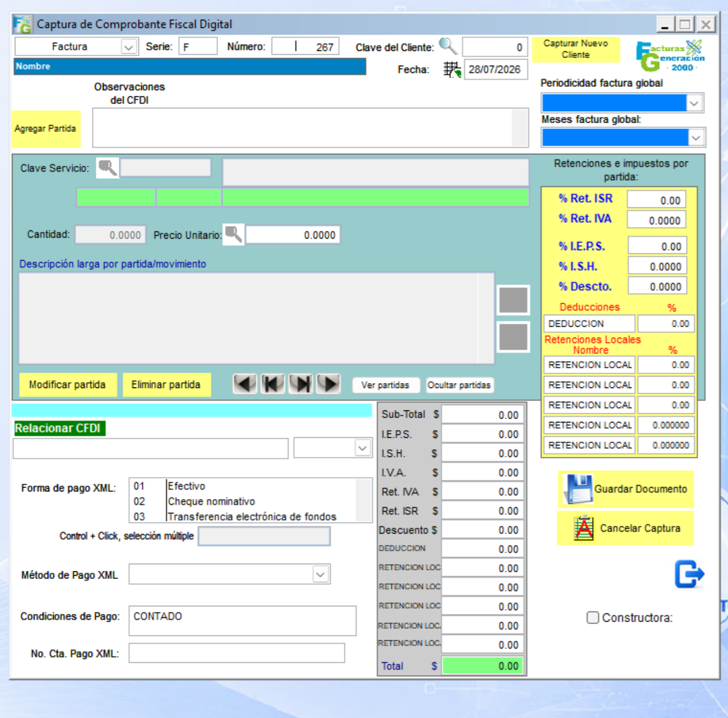Go to previous partida arrow

tap(245, 384)
